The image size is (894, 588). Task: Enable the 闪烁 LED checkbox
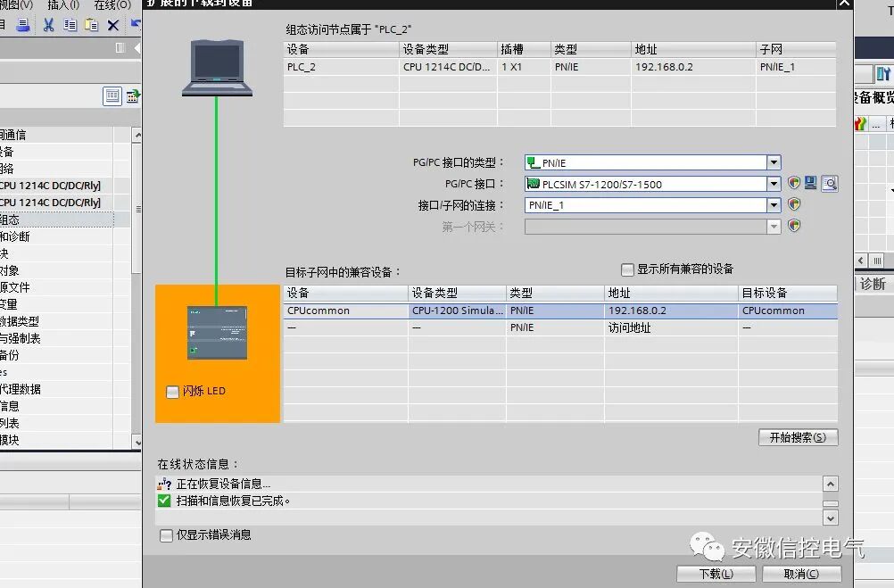coord(172,391)
